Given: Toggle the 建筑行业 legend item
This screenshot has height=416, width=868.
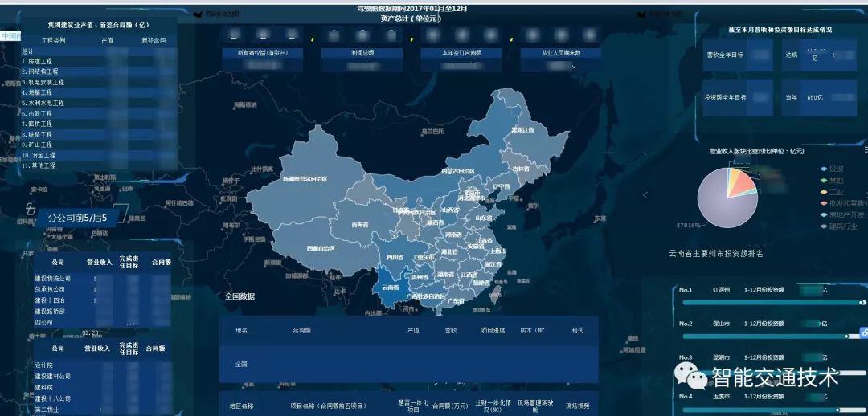Looking at the screenshot, I should coord(839,226).
